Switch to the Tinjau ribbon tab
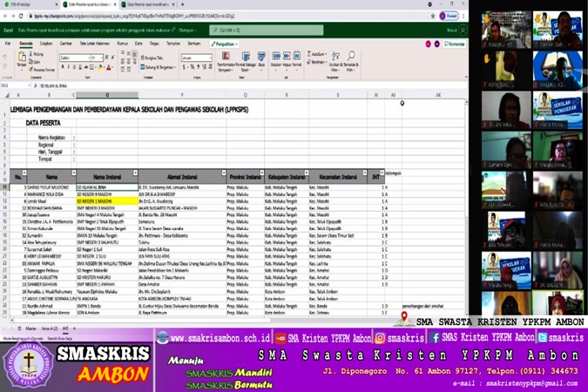 pos(154,44)
